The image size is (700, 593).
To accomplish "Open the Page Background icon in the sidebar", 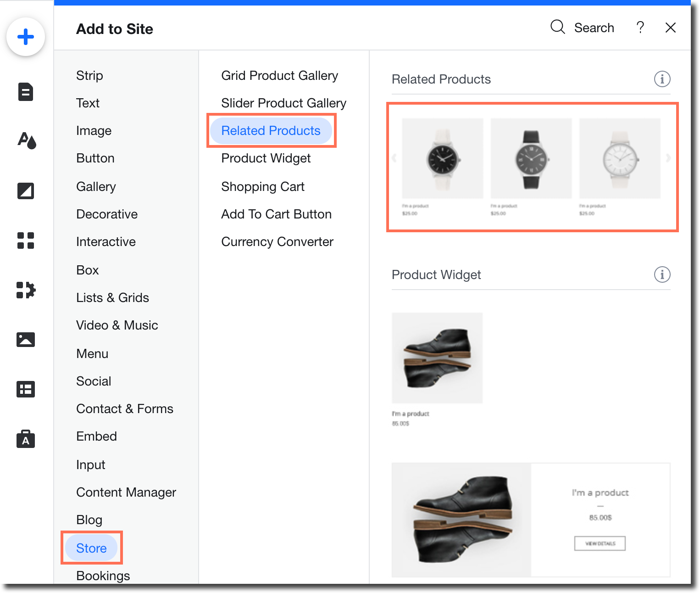I will click(x=26, y=191).
